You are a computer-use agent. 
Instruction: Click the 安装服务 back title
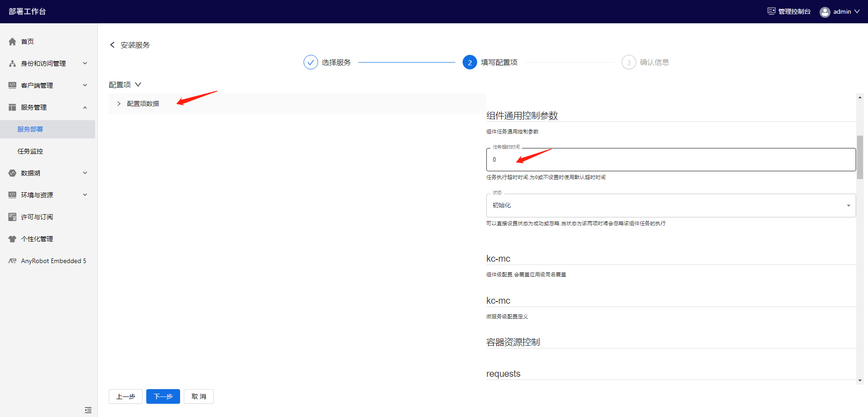click(x=135, y=45)
